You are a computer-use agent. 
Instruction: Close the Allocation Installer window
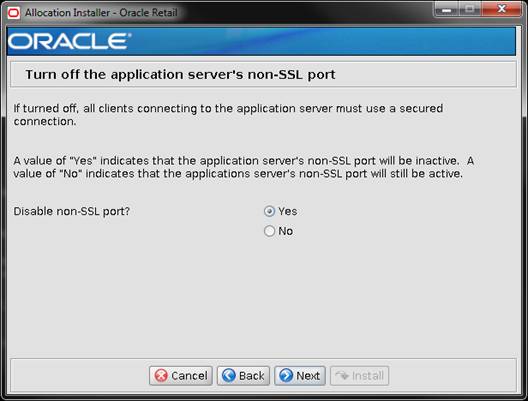pyautogui.click(x=502, y=9)
